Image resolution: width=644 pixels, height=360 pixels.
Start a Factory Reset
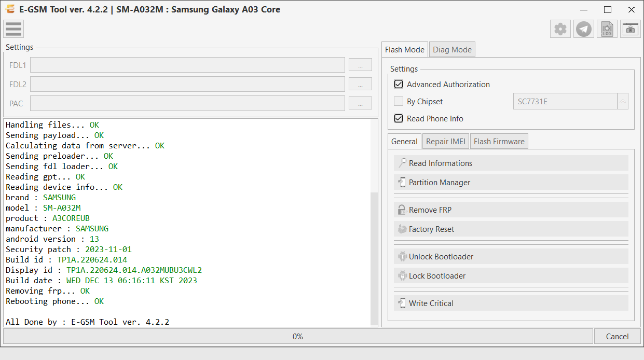coord(511,229)
